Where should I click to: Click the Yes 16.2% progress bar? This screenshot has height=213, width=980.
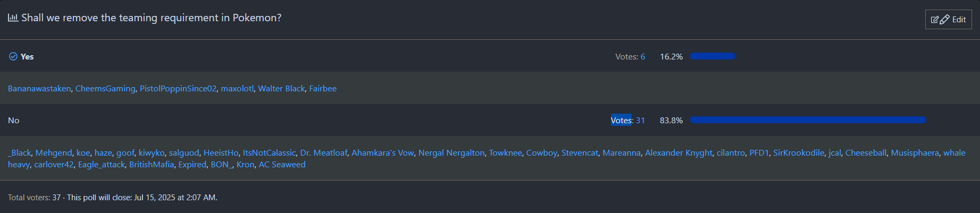(712, 56)
